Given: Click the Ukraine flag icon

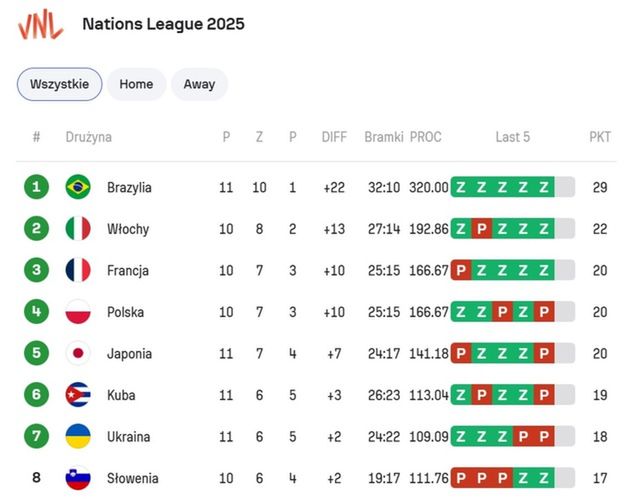Looking at the screenshot, I should [x=78, y=436].
